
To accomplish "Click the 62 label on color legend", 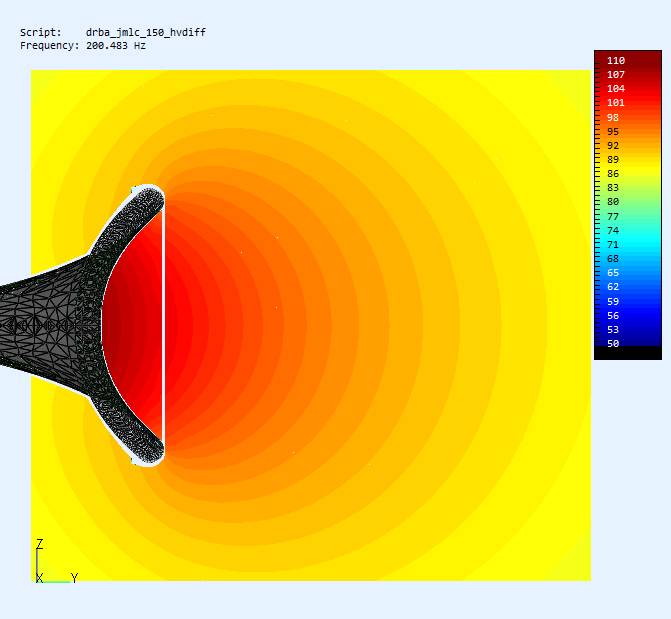I will (613, 286).
